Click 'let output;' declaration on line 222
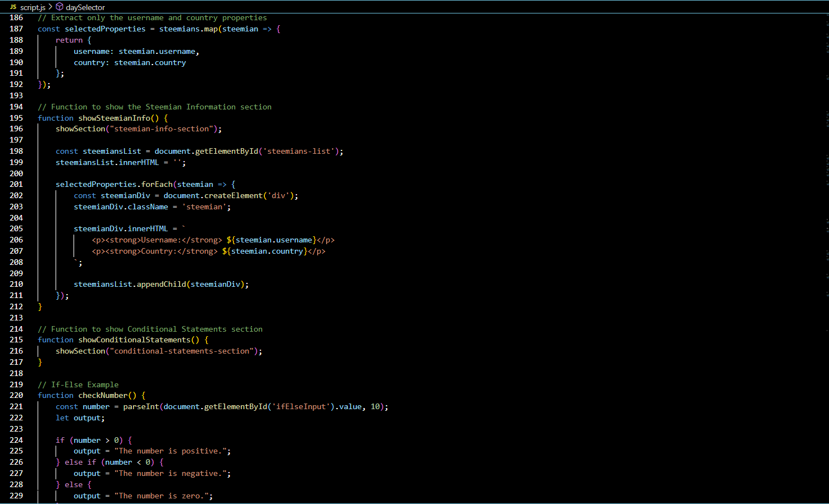Viewport: 829px width, 504px height. [x=80, y=418]
